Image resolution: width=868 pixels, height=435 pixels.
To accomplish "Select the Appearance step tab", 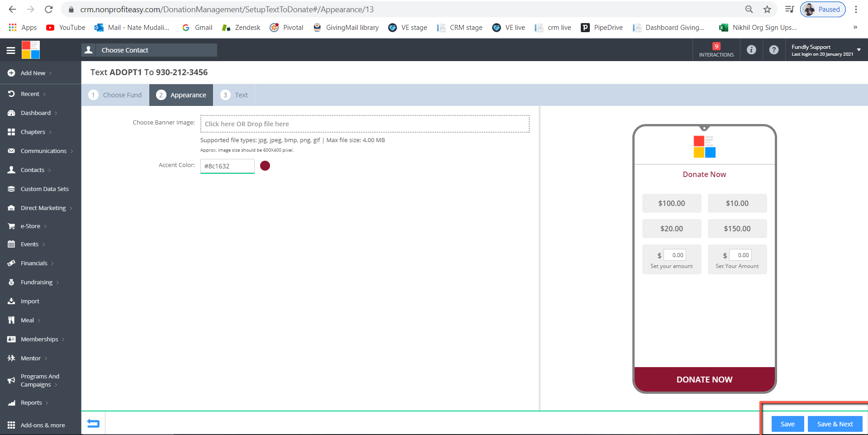I will pos(181,95).
